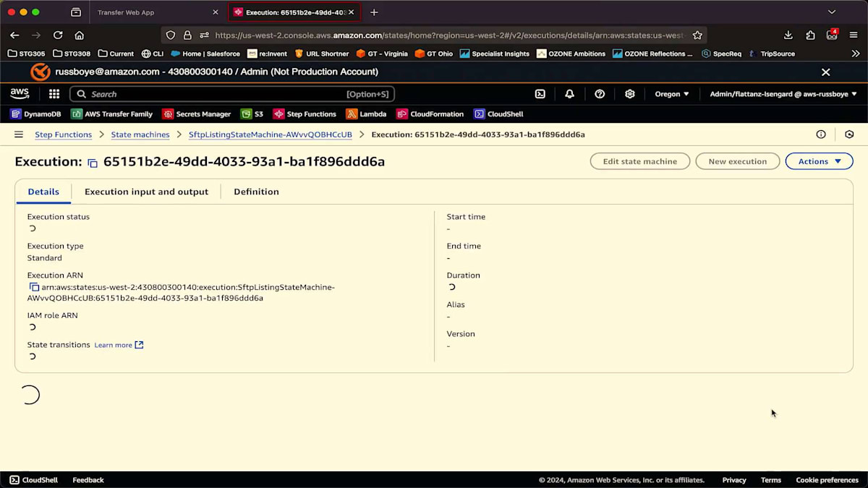This screenshot has width=868, height=488.
Task: Open the browser downloads panel
Action: (x=788, y=35)
